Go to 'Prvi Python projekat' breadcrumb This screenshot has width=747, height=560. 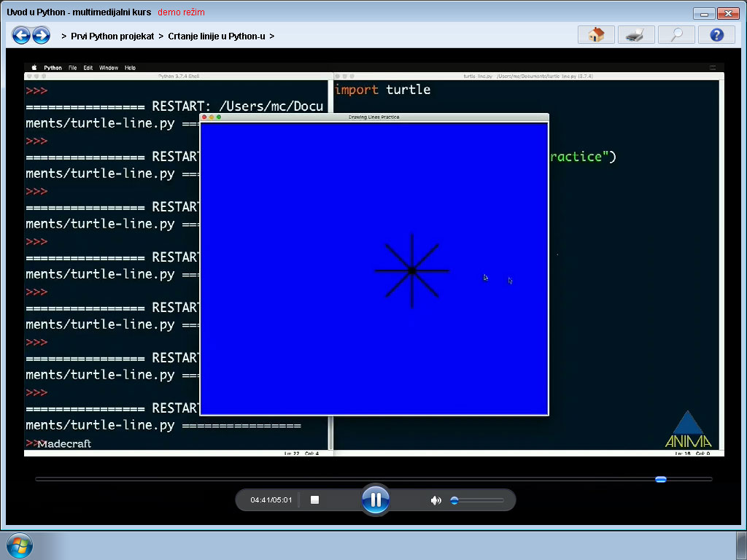[112, 36]
